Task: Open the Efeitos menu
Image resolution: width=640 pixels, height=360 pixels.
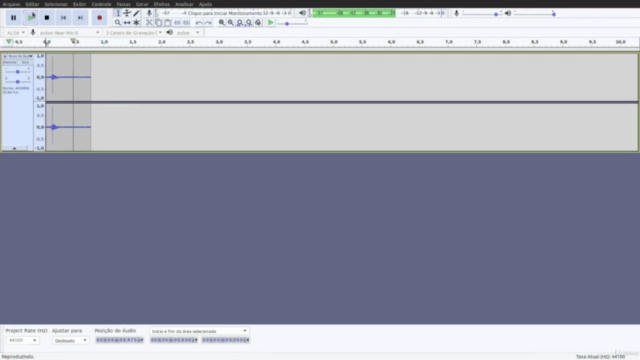Action: (162, 4)
